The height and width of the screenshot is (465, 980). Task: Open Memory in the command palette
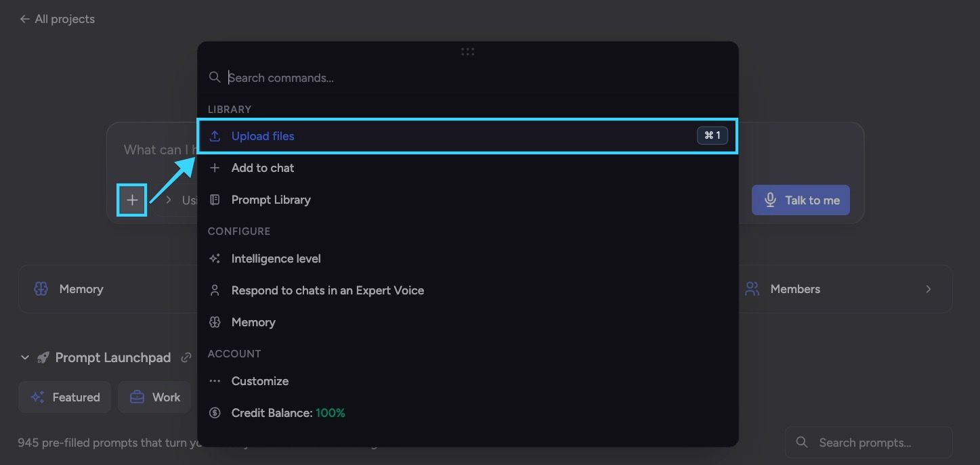(467, 322)
